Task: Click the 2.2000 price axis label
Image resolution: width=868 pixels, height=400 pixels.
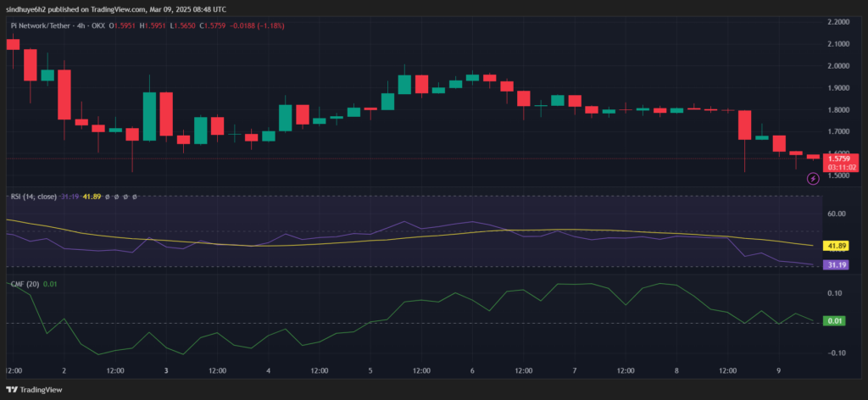Action: tap(839, 21)
